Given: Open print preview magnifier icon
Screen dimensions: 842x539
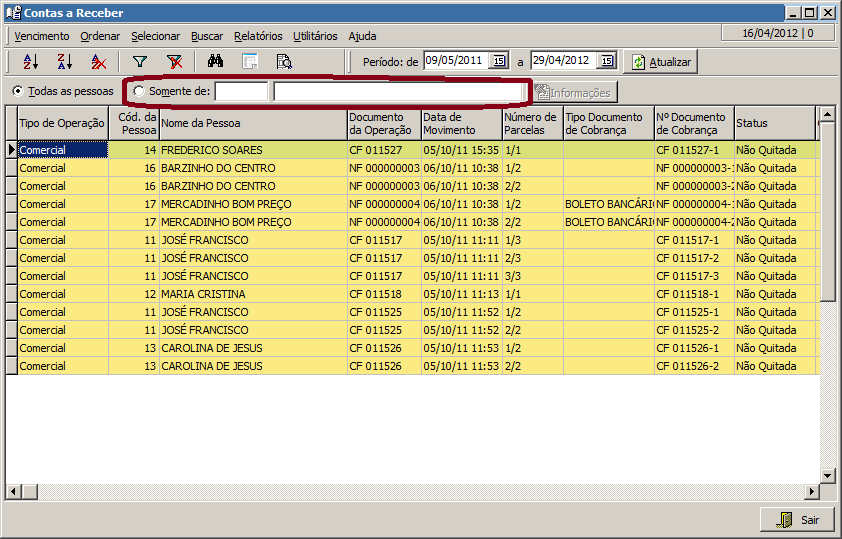Looking at the screenshot, I should tap(283, 62).
